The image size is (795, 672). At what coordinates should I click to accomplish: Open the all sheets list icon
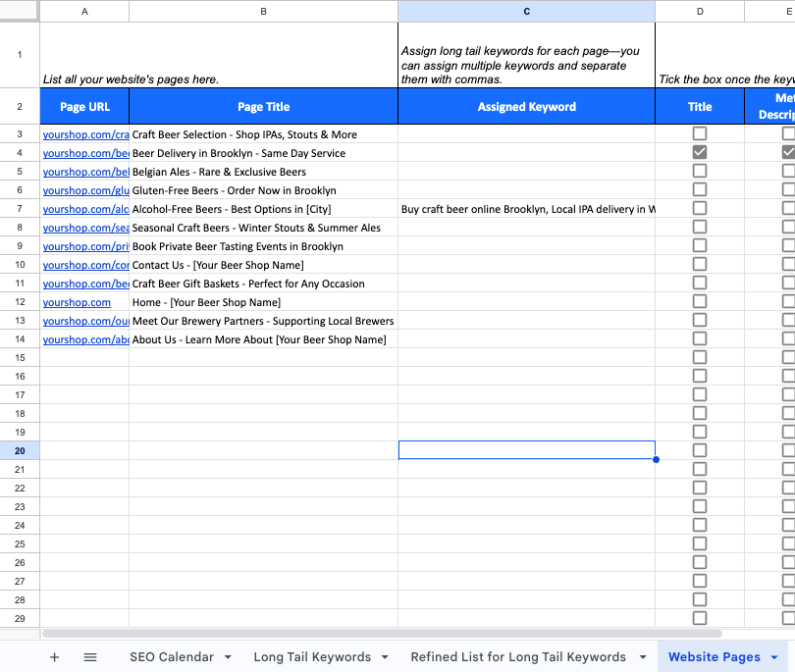[x=90, y=657]
